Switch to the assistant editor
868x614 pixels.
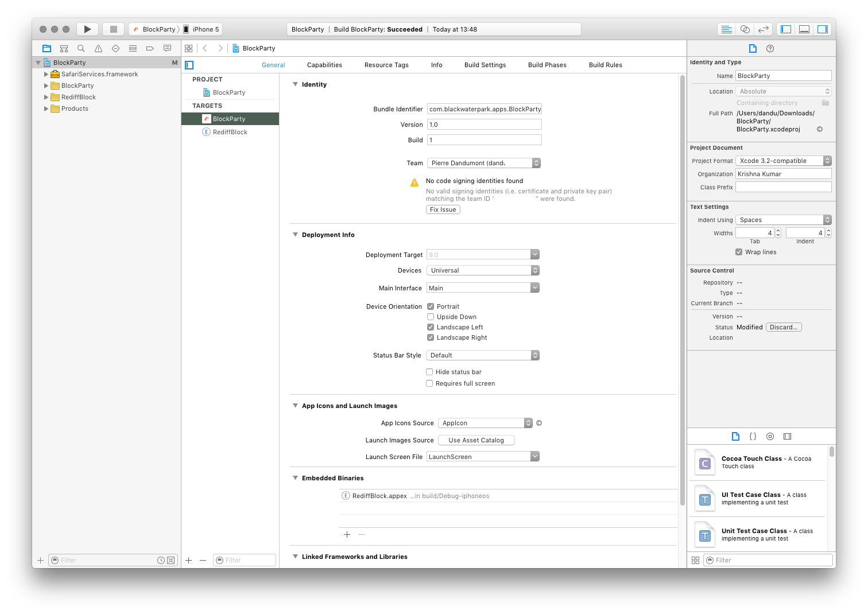click(x=745, y=29)
